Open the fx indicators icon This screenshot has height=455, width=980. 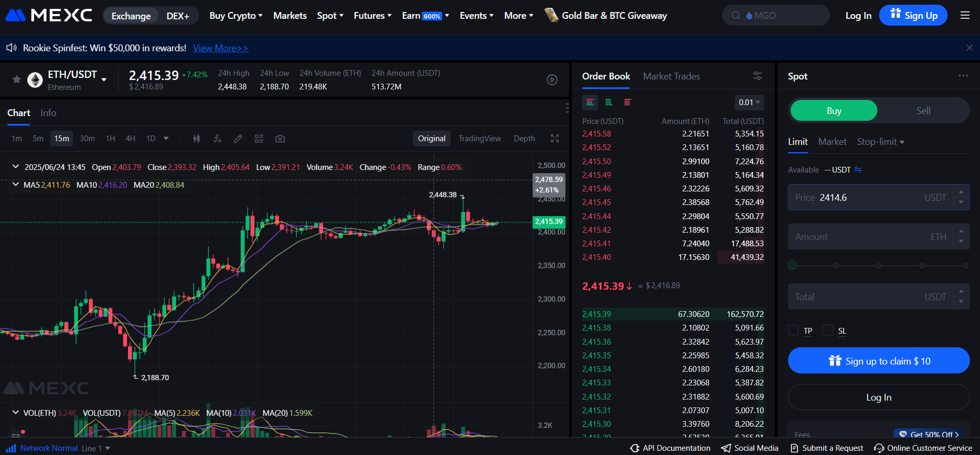click(x=217, y=139)
